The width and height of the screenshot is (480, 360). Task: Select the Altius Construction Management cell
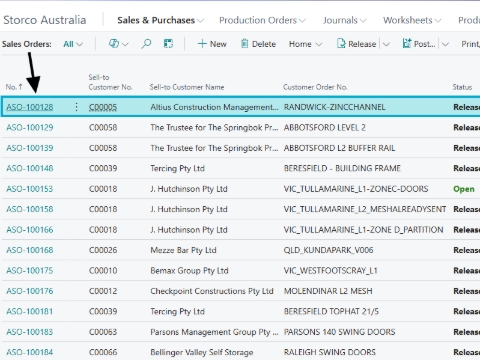(x=214, y=107)
